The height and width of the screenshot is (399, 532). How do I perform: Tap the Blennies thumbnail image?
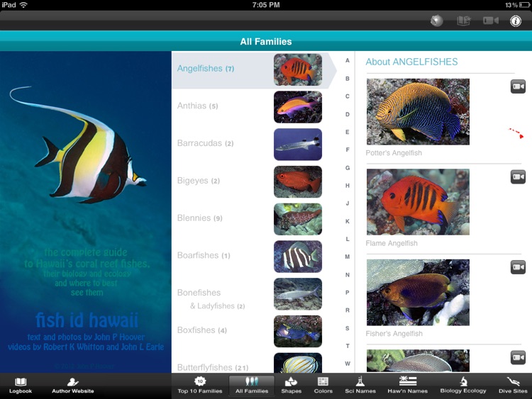pos(298,219)
